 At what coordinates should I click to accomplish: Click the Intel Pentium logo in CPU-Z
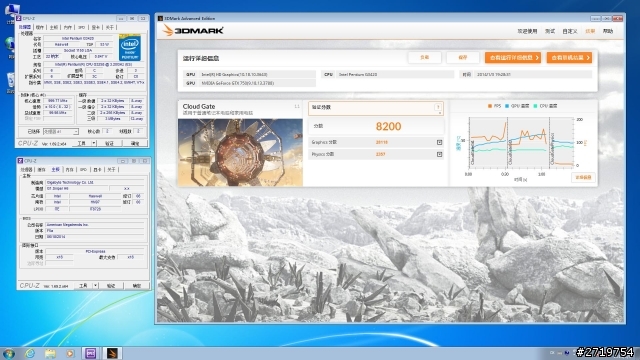[130, 48]
